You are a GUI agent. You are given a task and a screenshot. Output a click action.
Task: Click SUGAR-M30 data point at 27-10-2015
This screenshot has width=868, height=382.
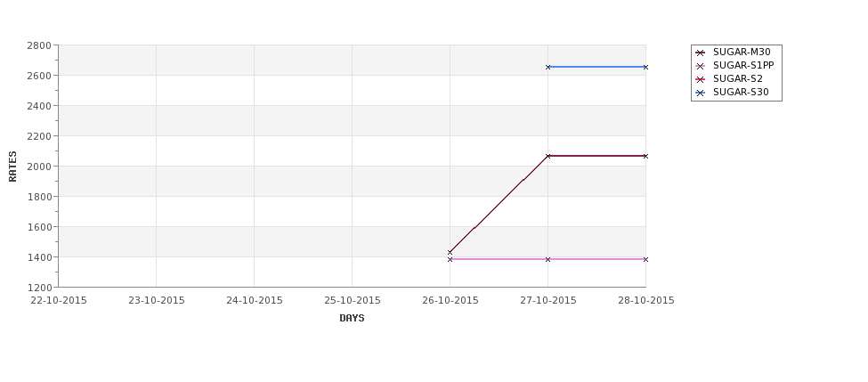tap(548, 156)
